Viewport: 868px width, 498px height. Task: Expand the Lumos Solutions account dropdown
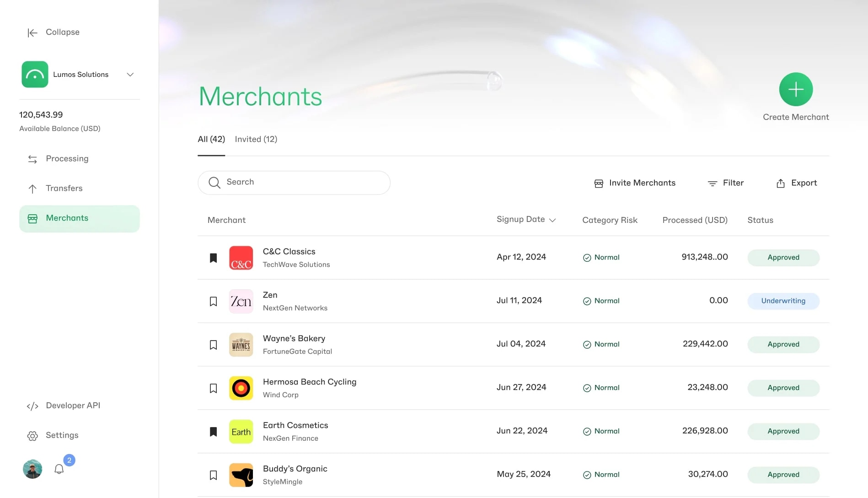(x=130, y=75)
